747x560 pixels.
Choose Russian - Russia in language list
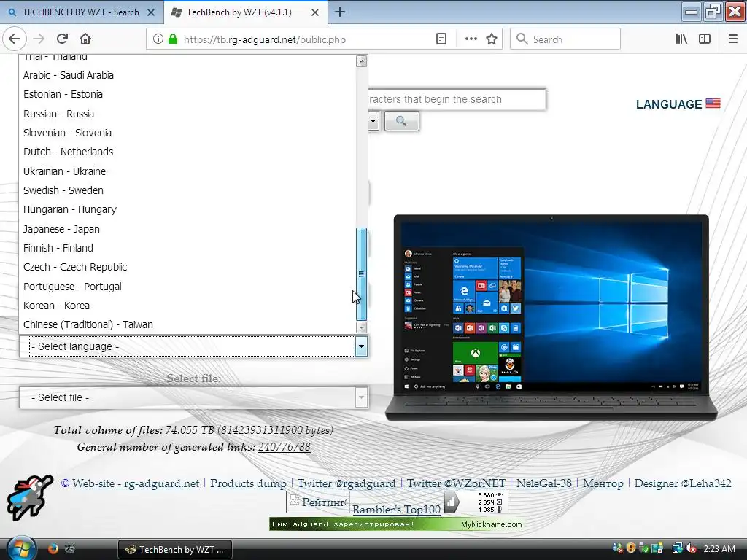pos(187,114)
